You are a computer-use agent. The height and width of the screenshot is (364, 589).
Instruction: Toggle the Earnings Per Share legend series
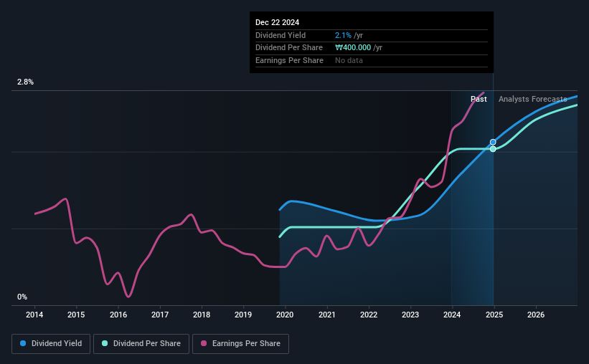pos(240,344)
